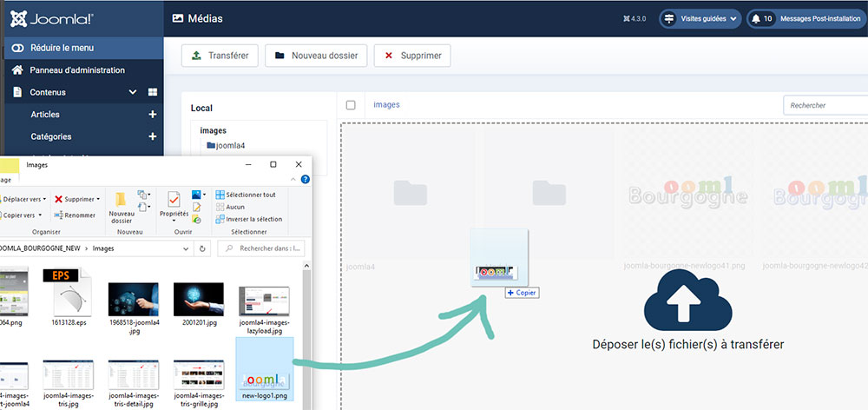Click the Réduire le menu toggle icon
Image resolution: width=868 pixels, height=410 pixels.
17,48
